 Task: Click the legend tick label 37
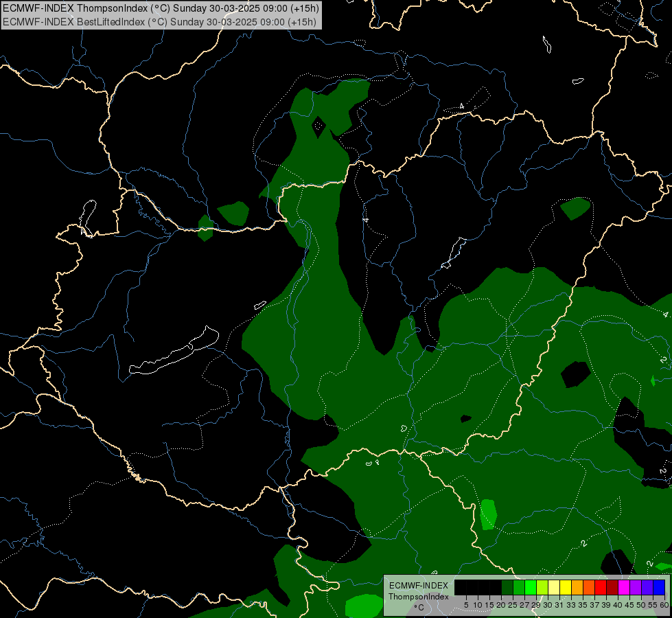(x=594, y=605)
